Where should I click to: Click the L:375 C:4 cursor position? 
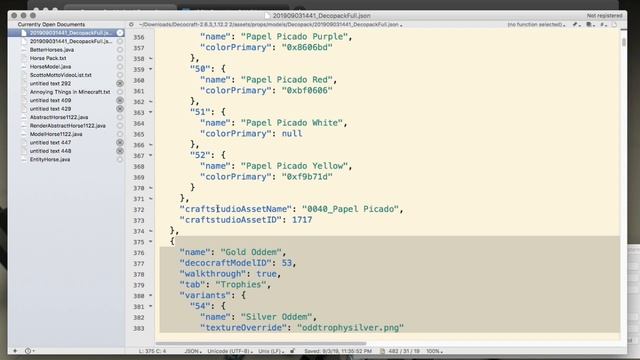[152, 351]
